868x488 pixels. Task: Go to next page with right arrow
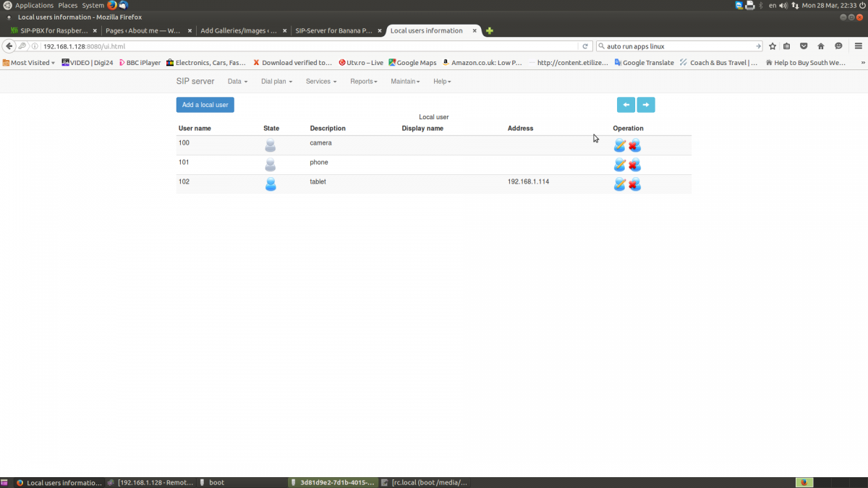coord(645,105)
